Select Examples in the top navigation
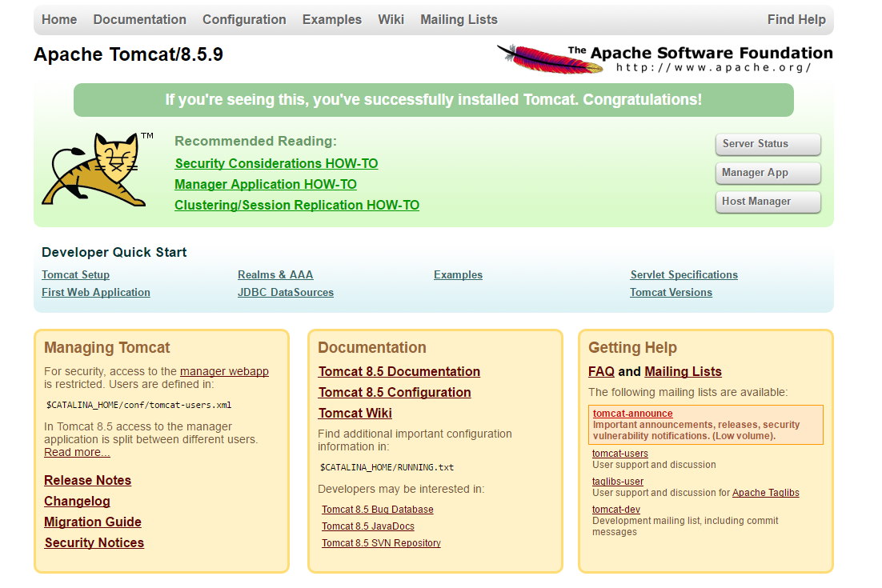The width and height of the screenshot is (882, 588). tap(332, 20)
